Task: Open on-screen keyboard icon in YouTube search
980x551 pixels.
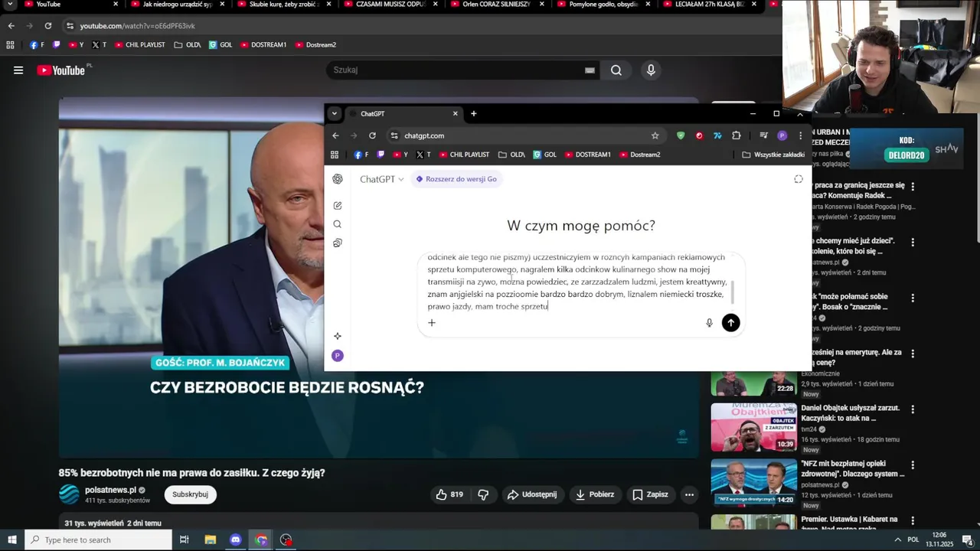Action: tap(590, 70)
